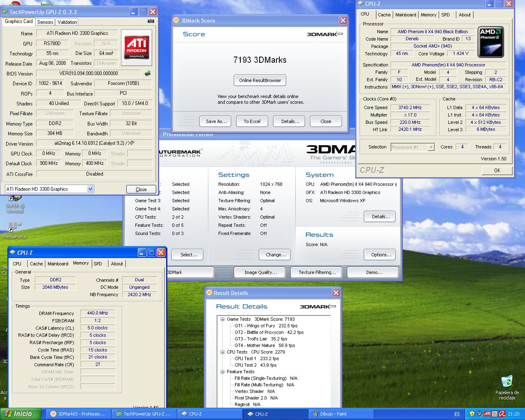Switch to the Sensors tab in GPU-Z

[45, 22]
